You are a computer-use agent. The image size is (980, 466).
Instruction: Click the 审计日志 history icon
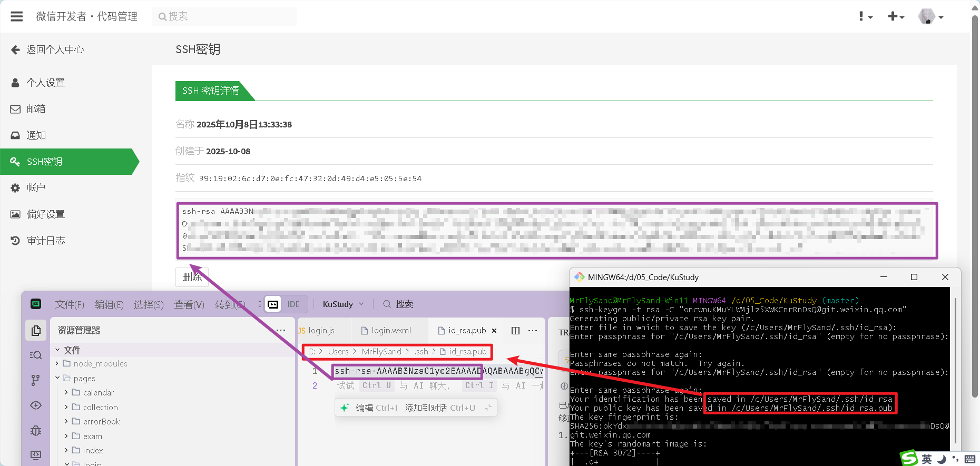point(15,241)
